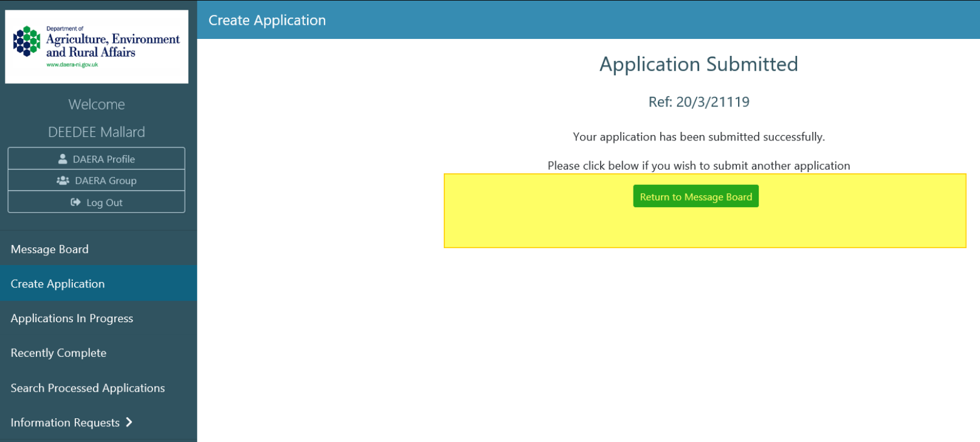Open Applications In Progress
Image resolution: width=980 pixels, height=442 pixels.
coord(98,319)
